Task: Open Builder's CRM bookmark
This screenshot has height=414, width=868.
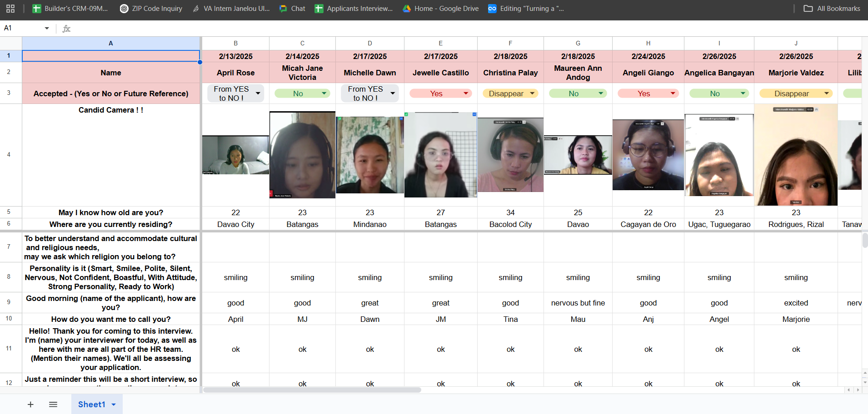Action: click(70, 9)
